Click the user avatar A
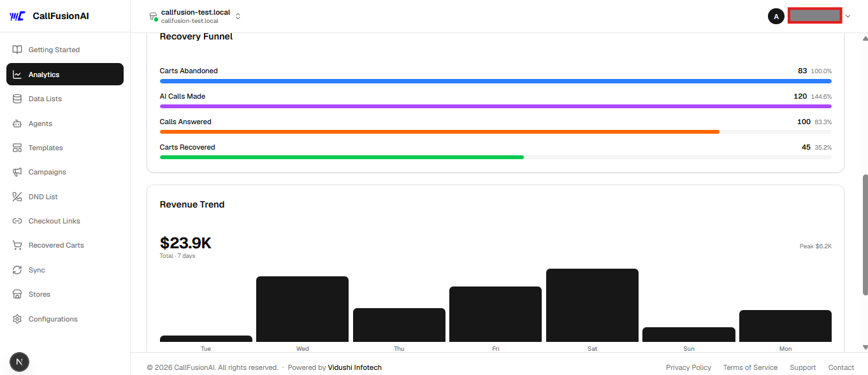Screen dimensions: 868x375 pos(776,17)
